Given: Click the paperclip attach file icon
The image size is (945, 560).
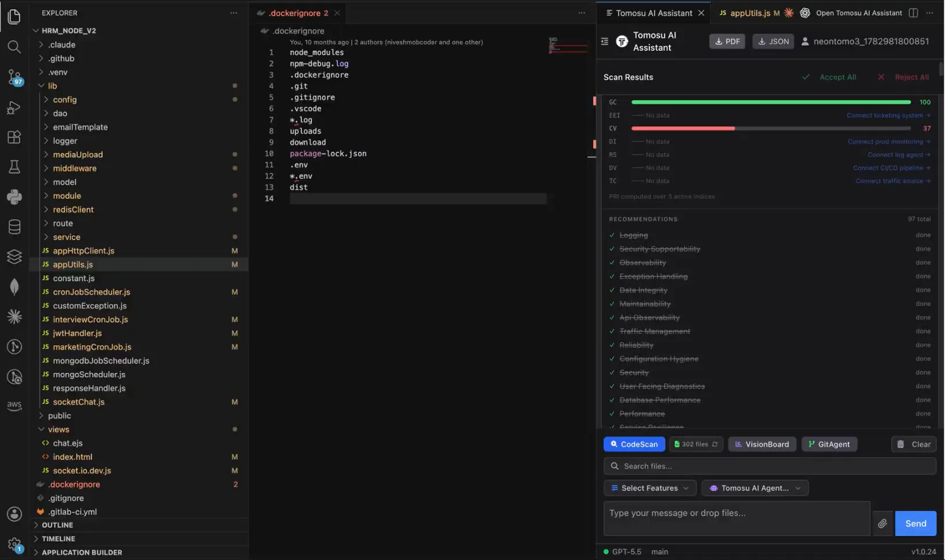Looking at the screenshot, I should 883,524.
